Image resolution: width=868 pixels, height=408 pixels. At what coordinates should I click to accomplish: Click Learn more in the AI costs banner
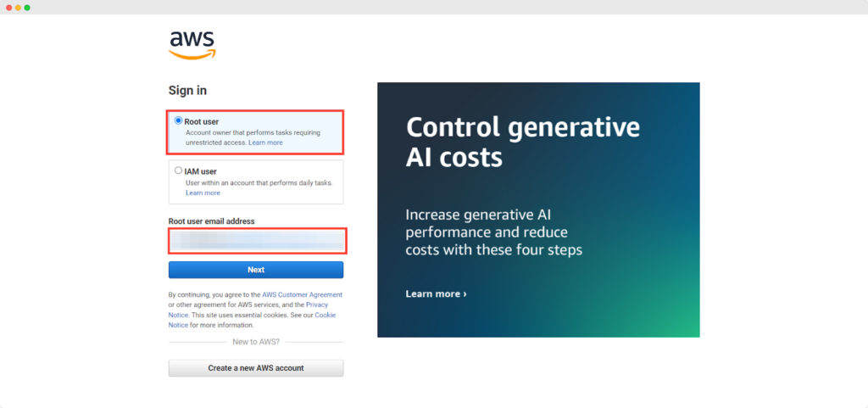pyautogui.click(x=436, y=293)
